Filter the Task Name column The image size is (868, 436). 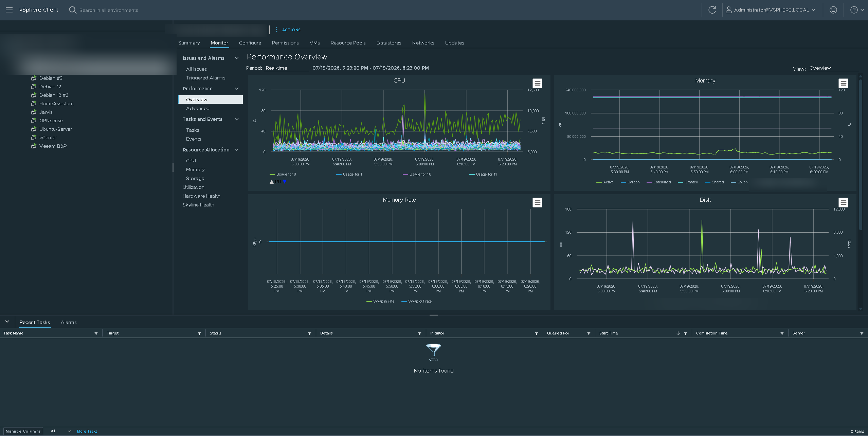tap(96, 333)
